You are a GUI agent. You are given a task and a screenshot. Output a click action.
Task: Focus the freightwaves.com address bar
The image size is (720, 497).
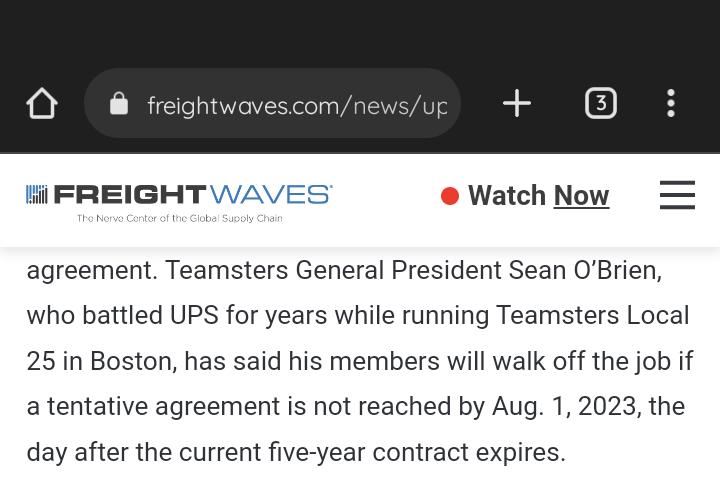(272, 103)
